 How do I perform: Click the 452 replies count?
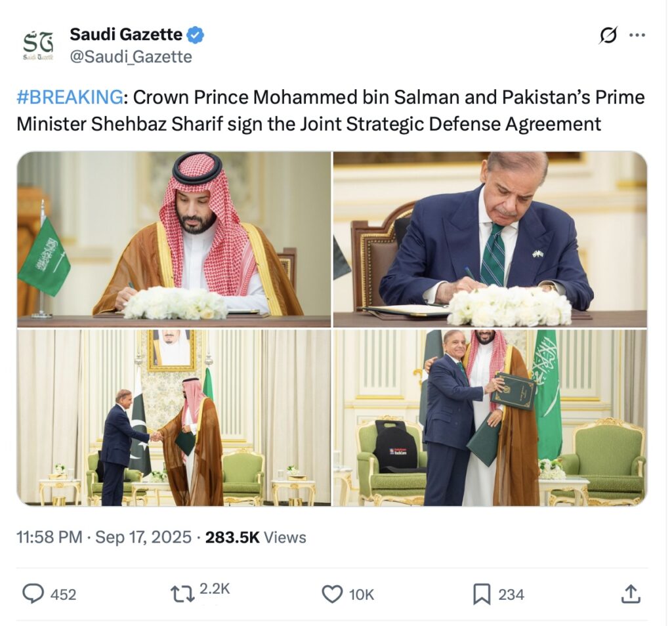(64, 595)
